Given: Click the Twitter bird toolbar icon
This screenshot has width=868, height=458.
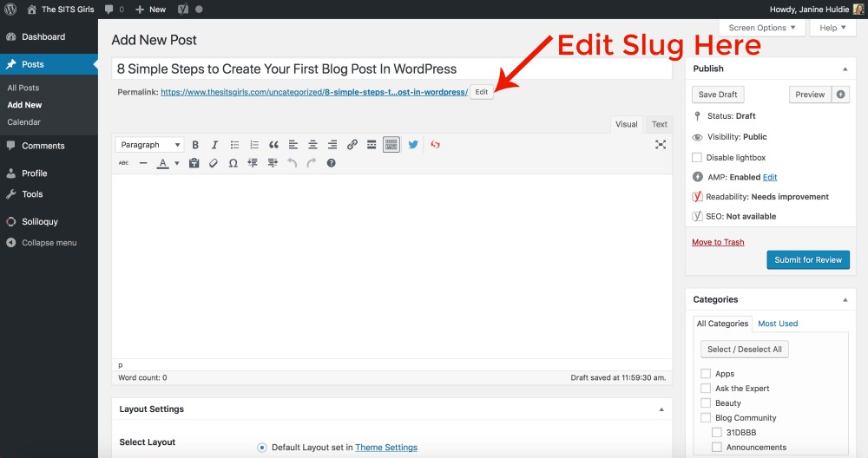Looking at the screenshot, I should 413,145.
